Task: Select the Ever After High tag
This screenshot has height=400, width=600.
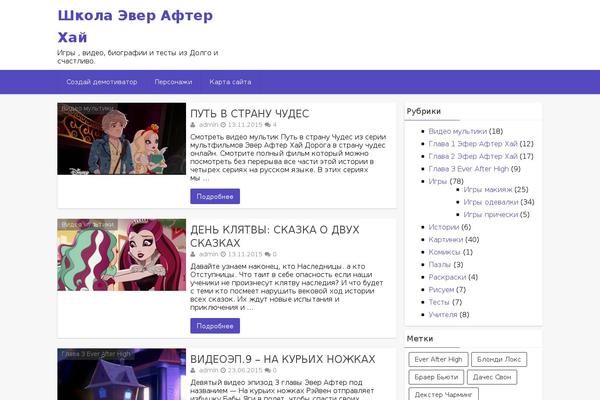Action: [x=439, y=359]
